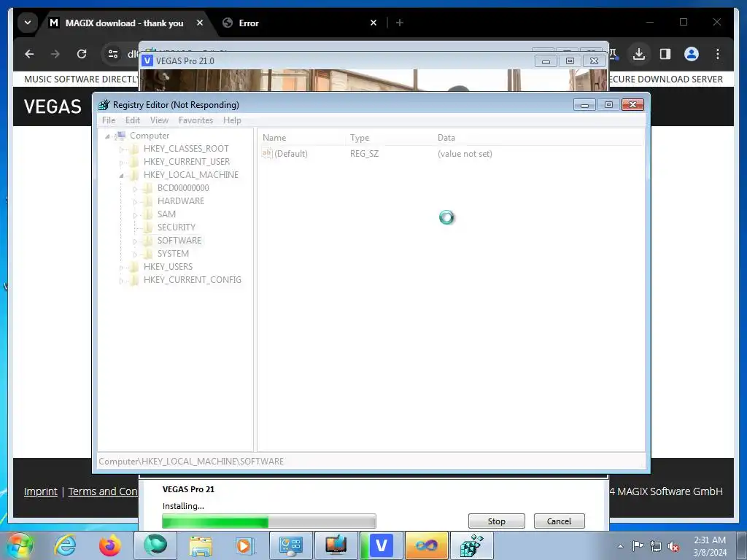Open the Registry Editor Edit menu
This screenshot has height=560, width=747.
[x=133, y=120]
